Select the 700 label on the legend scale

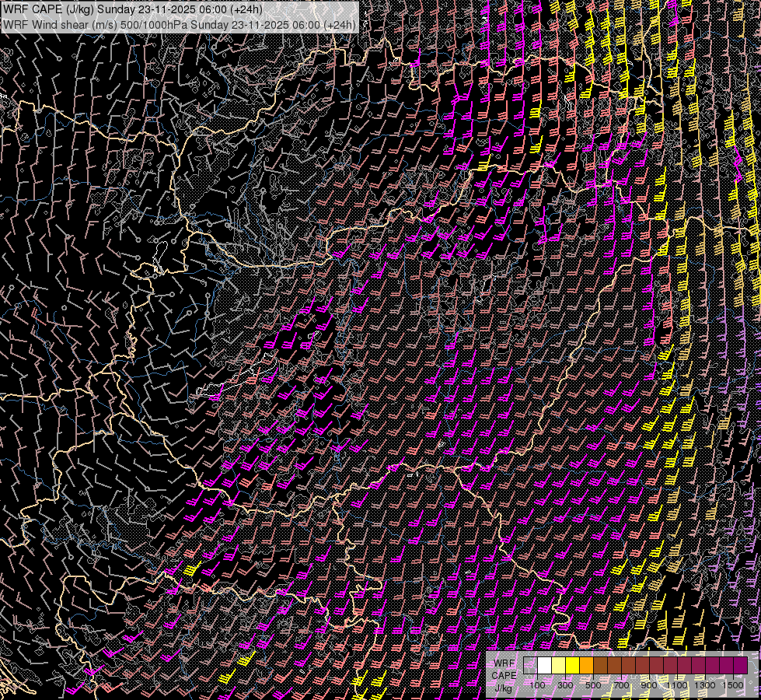(620, 685)
